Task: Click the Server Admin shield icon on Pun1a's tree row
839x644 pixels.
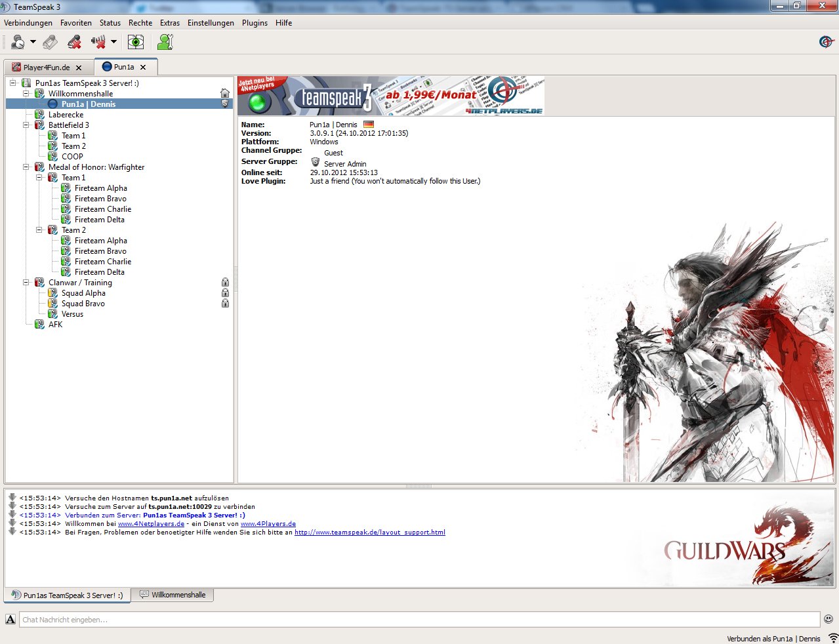Action: (225, 104)
